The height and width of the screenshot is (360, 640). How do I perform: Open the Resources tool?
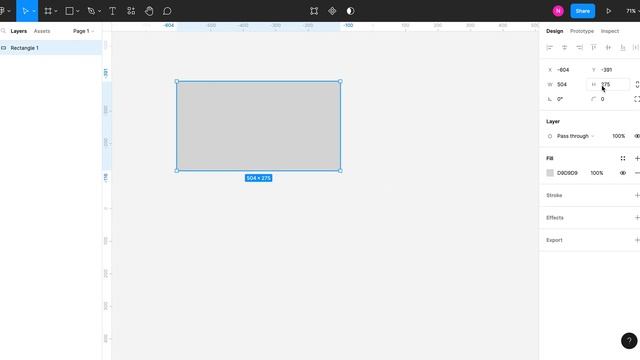(x=131, y=11)
